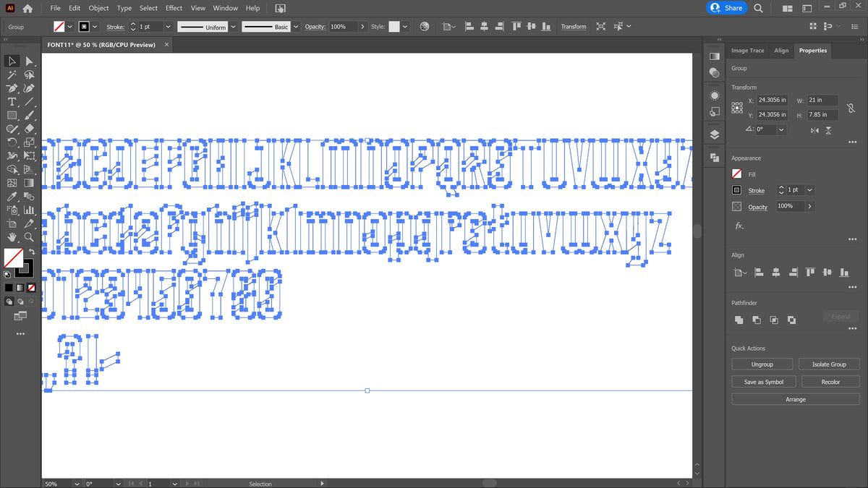Click the X position field in Transform
Viewport: 868px width, 488px height.
tap(773, 100)
